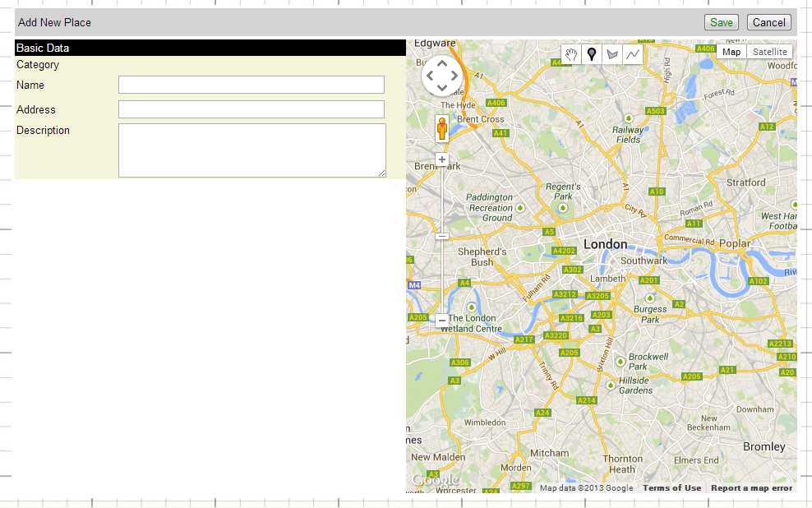The height and width of the screenshot is (508, 812).
Task: Pan the map up with arrow
Action: click(441, 63)
